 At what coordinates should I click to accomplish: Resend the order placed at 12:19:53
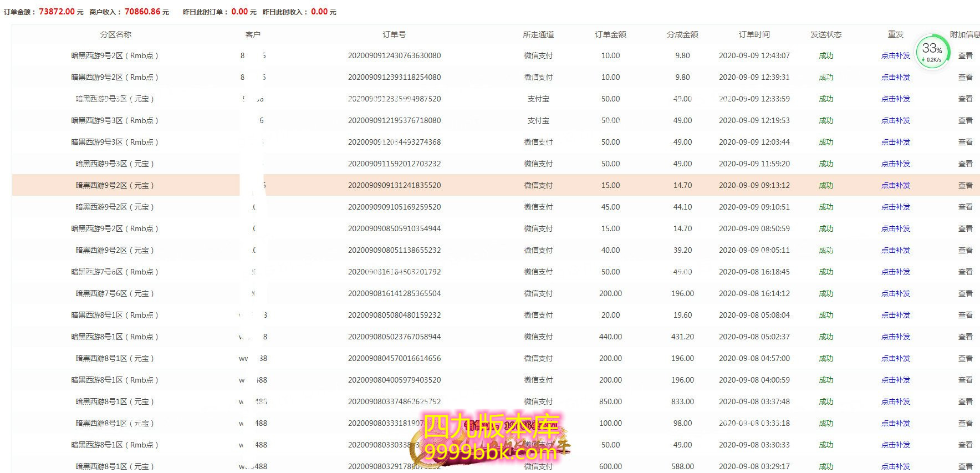click(896, 120)
